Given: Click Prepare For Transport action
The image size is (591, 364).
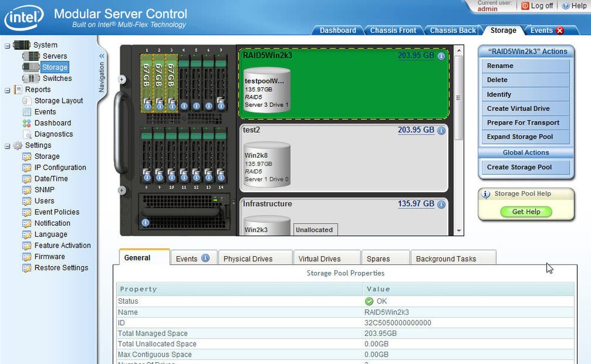Looking at the screenshot, I should pyautogui.click(x=525, y=123).
